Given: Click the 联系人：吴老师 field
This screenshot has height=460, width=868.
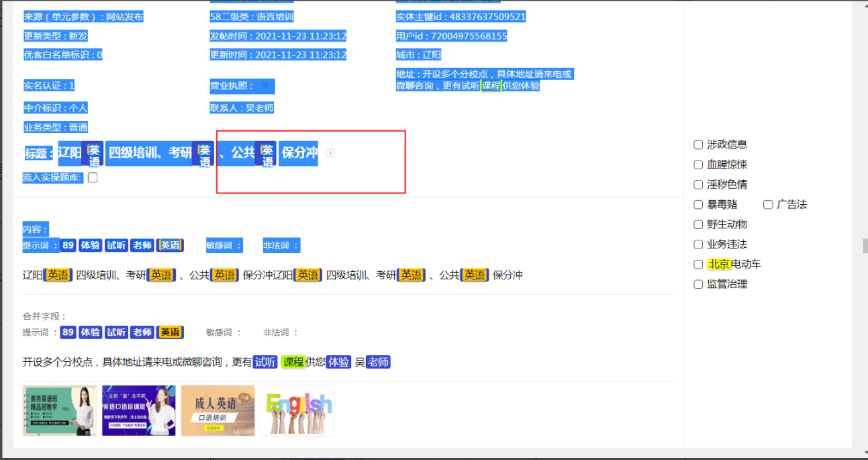Looking at the screenshot, I should point(242,108).
